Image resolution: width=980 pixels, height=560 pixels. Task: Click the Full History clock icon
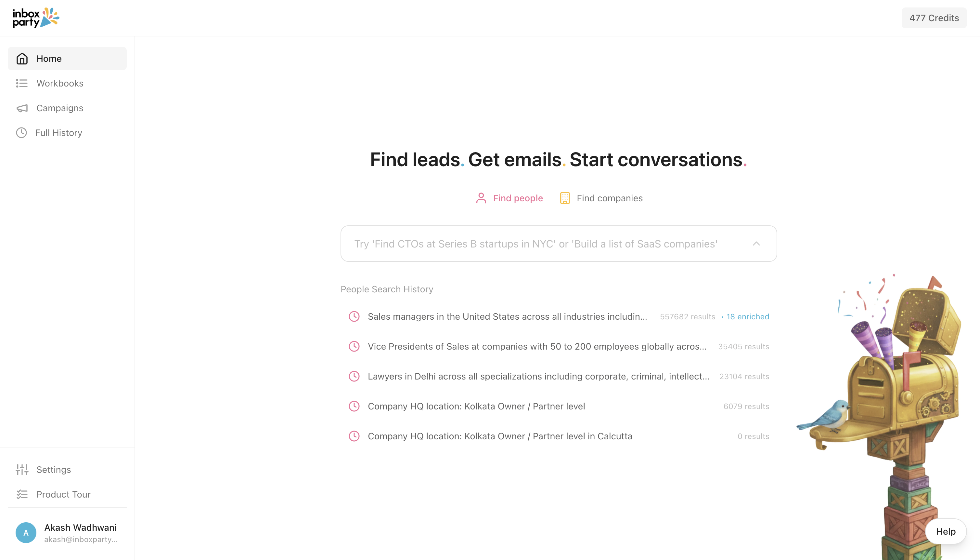click(x=21, y=133)
